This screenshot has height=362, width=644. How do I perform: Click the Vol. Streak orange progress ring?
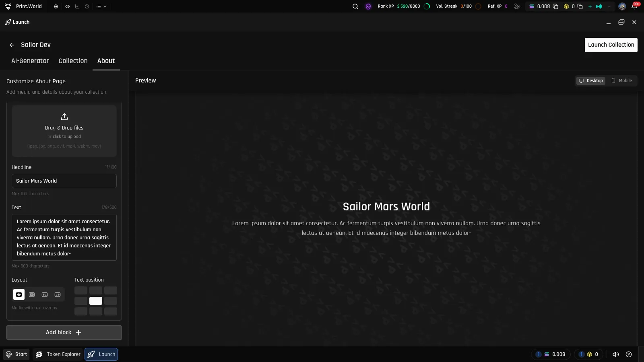478,6
